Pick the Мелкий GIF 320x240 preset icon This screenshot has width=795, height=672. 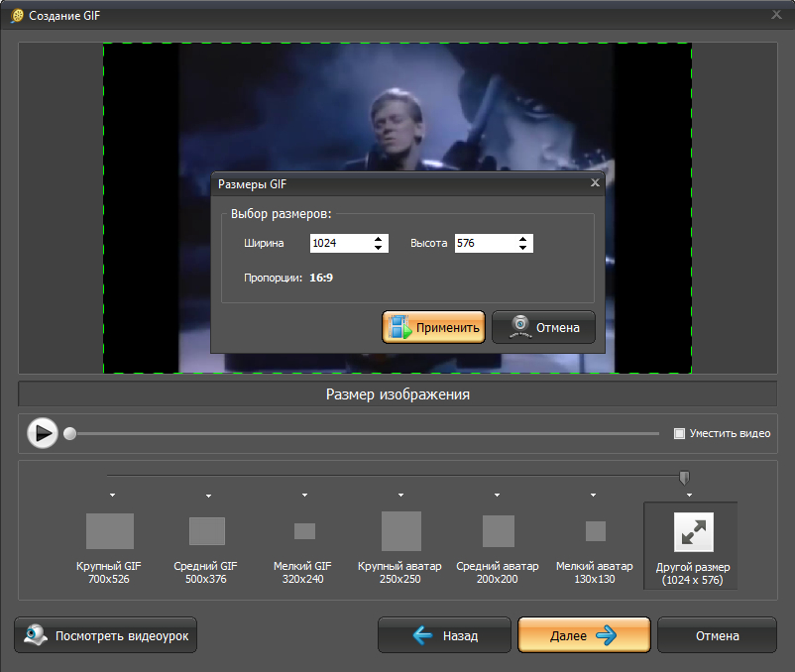click(x=304, y=531)
